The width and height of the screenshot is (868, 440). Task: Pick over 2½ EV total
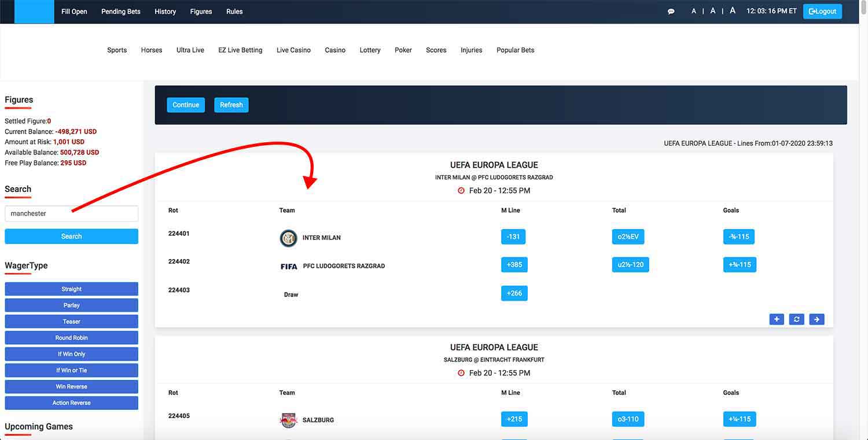(x=628, y=236)
